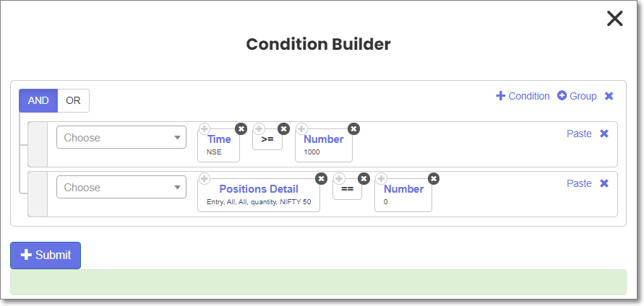The image size is (644, 306).
Task: Switch the group logic to OR
Action: coord(73,100)
